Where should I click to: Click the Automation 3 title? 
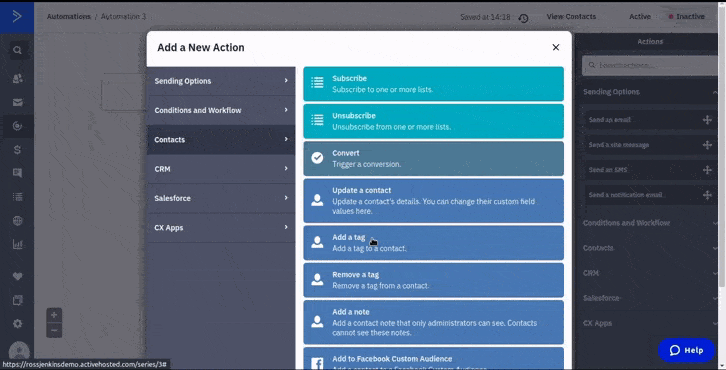click(123, 17)
